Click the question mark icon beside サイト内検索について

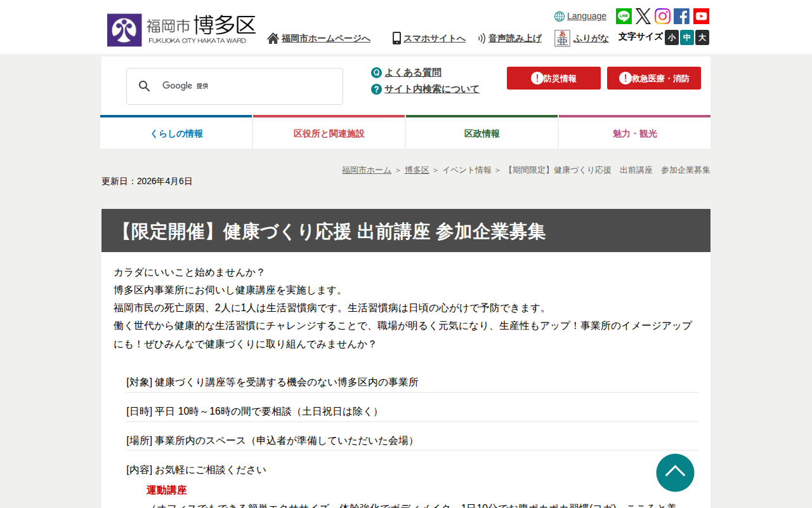(x=376, y=89)
